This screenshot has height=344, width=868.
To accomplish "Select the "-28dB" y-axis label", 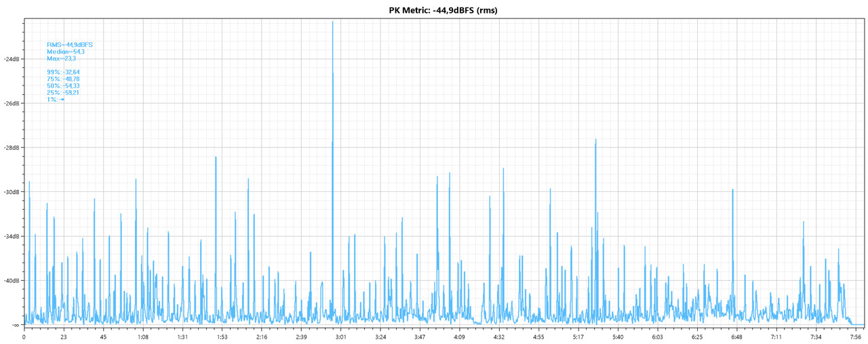I will click(x=12, y=147).
